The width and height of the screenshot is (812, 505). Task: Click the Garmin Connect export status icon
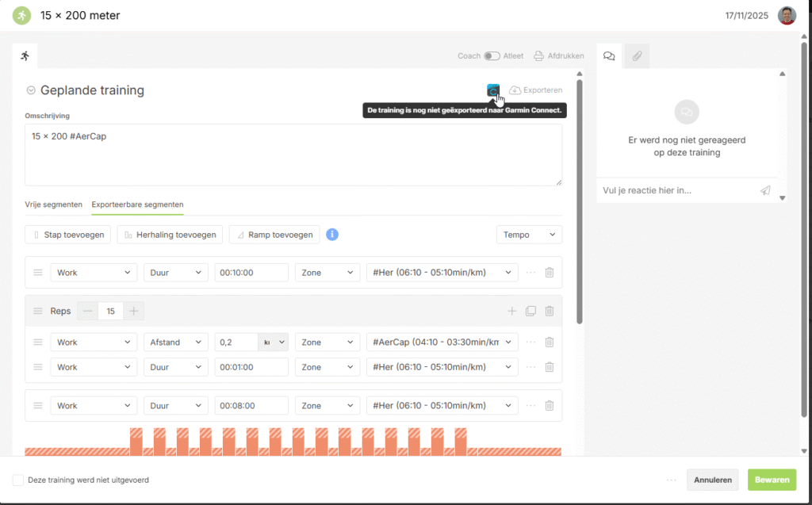pyautogui.click(x=493, y=90)
